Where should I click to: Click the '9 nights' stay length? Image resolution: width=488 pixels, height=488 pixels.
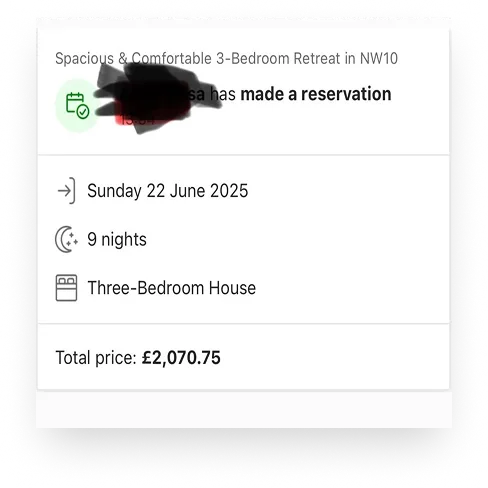(x=117, y=239)
